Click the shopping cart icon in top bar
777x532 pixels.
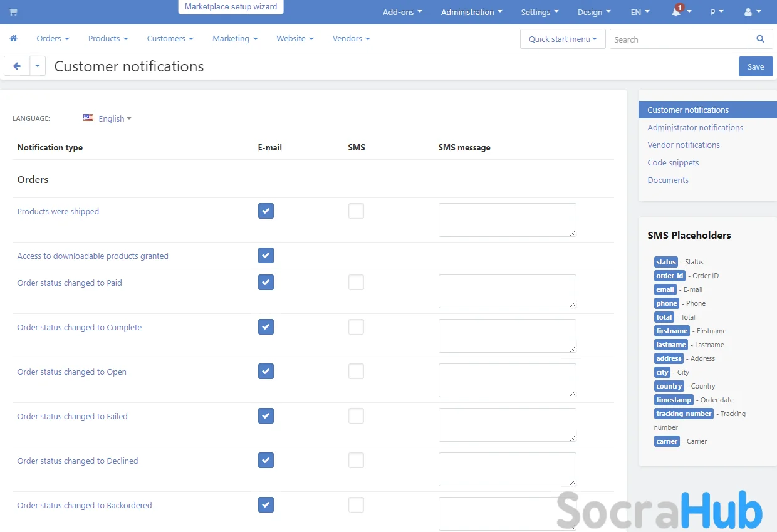pyautogui.click(x=13, y=12)
